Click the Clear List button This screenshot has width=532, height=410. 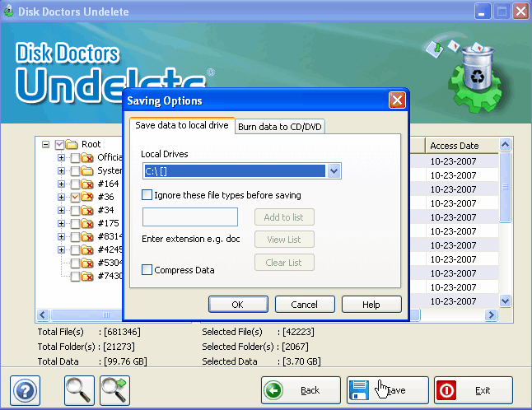pos(284,263)
